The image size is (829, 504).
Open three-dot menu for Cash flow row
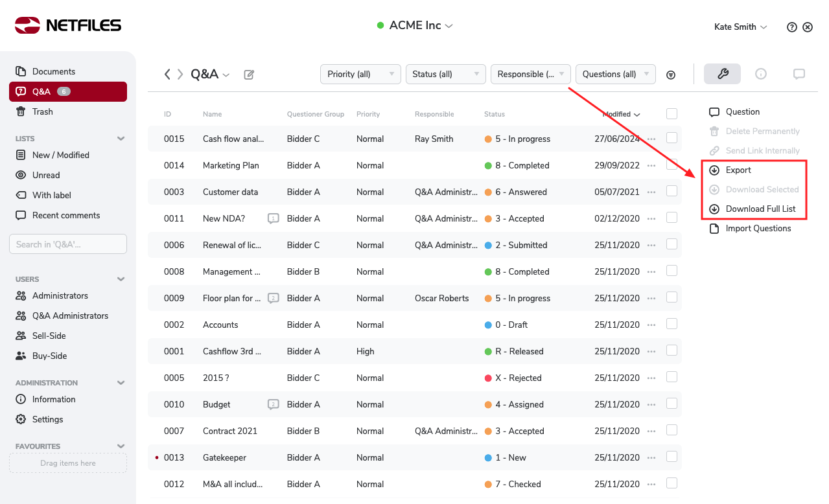[x=651, y=139]
